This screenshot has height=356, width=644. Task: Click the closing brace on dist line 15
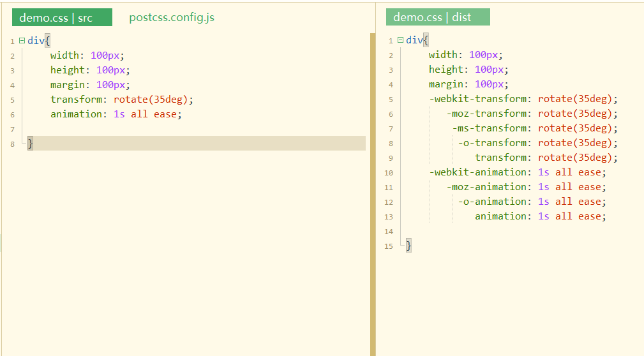point(408,246)
